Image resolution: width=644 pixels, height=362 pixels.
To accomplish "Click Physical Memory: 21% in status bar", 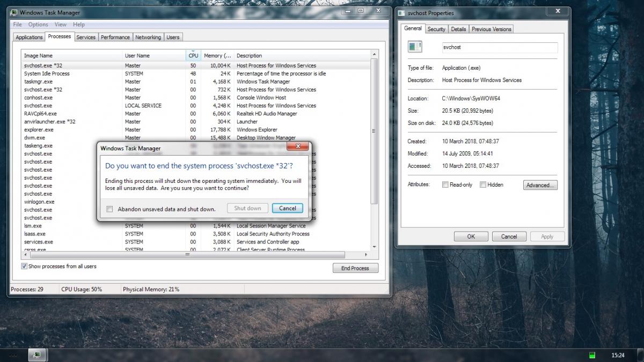I will click(x=151, y=290).
